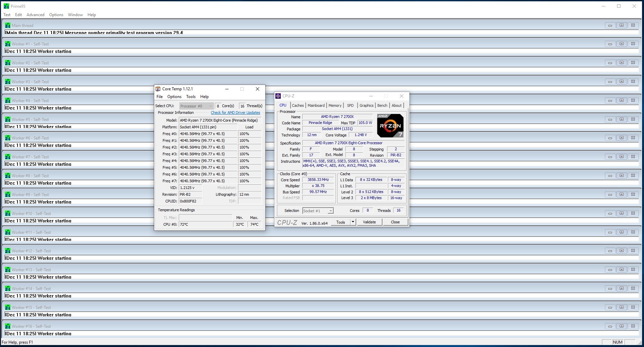Minimize the Worker #4 child window
The height and width of the screenshot is (347, 644).
[x=610, y=100]
